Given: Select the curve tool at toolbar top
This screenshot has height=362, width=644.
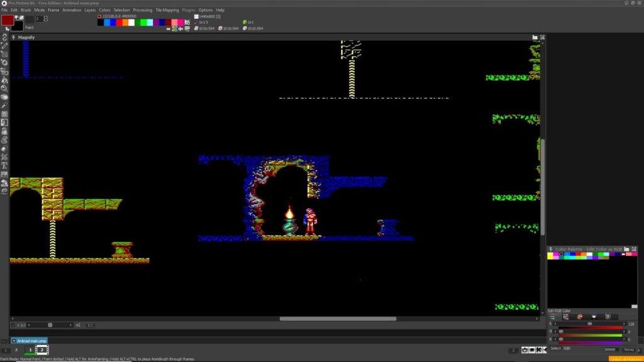Looking at the screenshot, I should pyautogui.click(x=4, y=37).
